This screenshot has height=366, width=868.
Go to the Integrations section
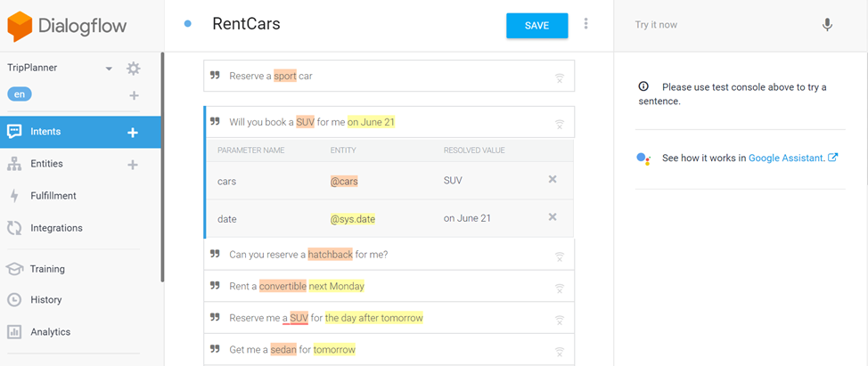(56, 228)
